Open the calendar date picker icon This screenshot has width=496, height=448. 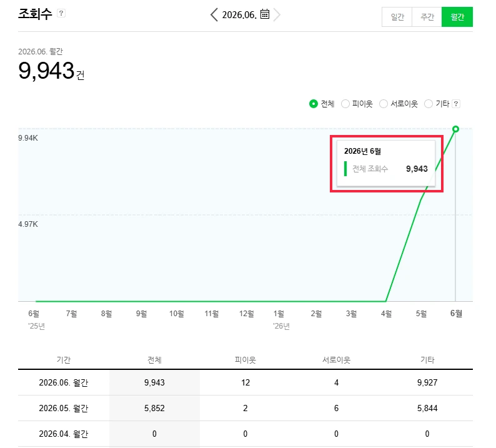pyautogui.click(x=265, y=14)
